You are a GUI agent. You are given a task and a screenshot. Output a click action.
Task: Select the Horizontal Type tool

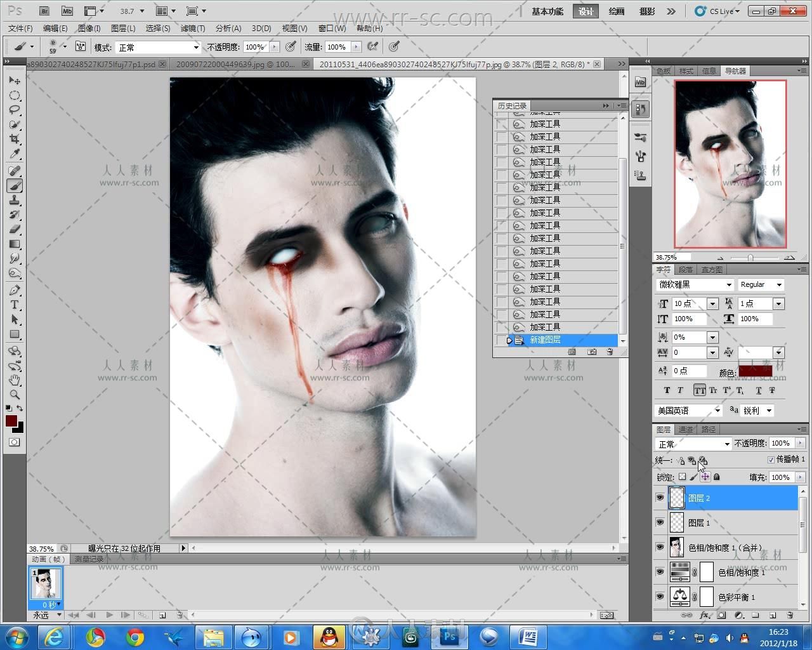pyautogui.click(x=15, y=305)
